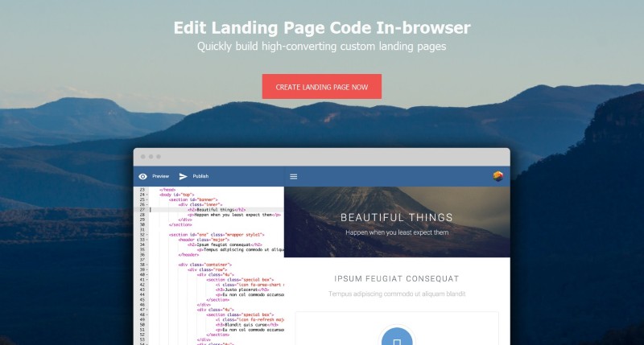Click code line 50 Blandit quis curae h3
The height and width of the screenshot is (345, 644).
point(247,325)
